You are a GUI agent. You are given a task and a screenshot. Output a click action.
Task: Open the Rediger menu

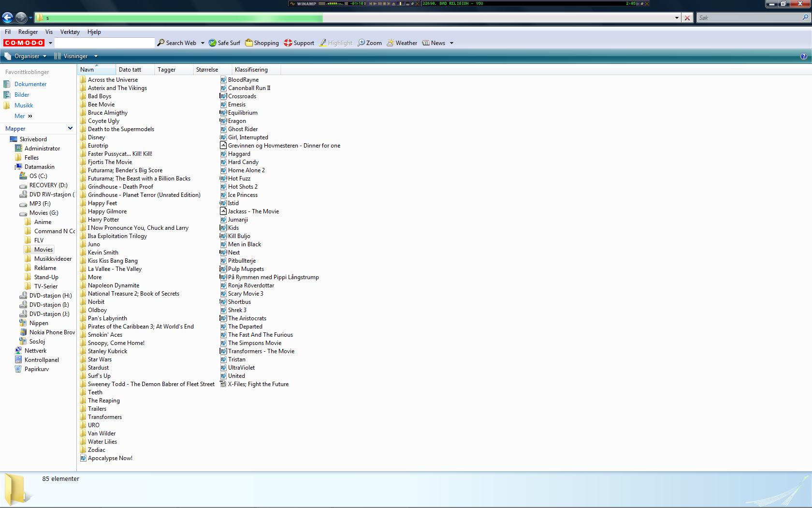(x=28, y=32)
